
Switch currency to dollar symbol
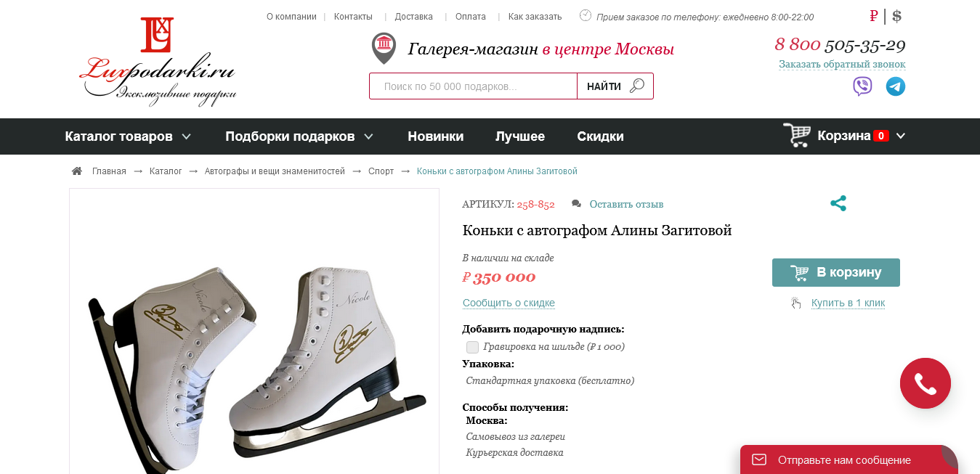pyautogui.click(x=897, y=16)
